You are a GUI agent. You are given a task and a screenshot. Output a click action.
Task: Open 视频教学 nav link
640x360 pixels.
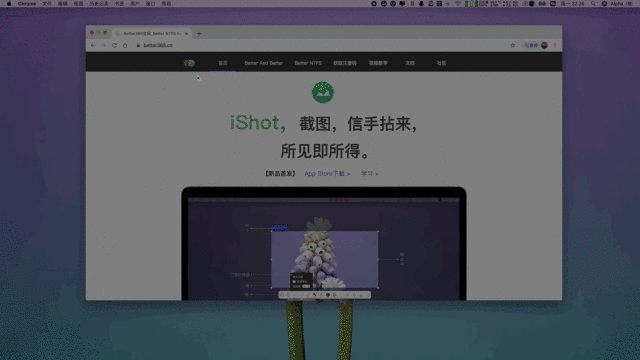(x=378, y=63)
